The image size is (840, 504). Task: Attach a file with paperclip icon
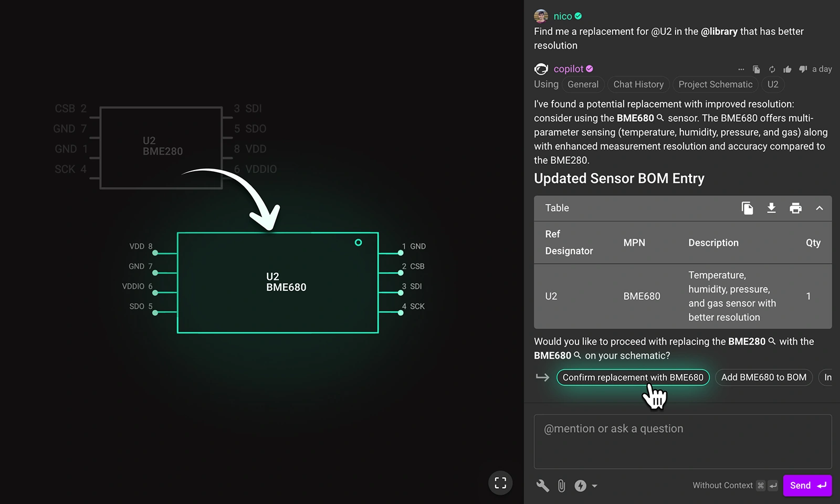[561, 486]
